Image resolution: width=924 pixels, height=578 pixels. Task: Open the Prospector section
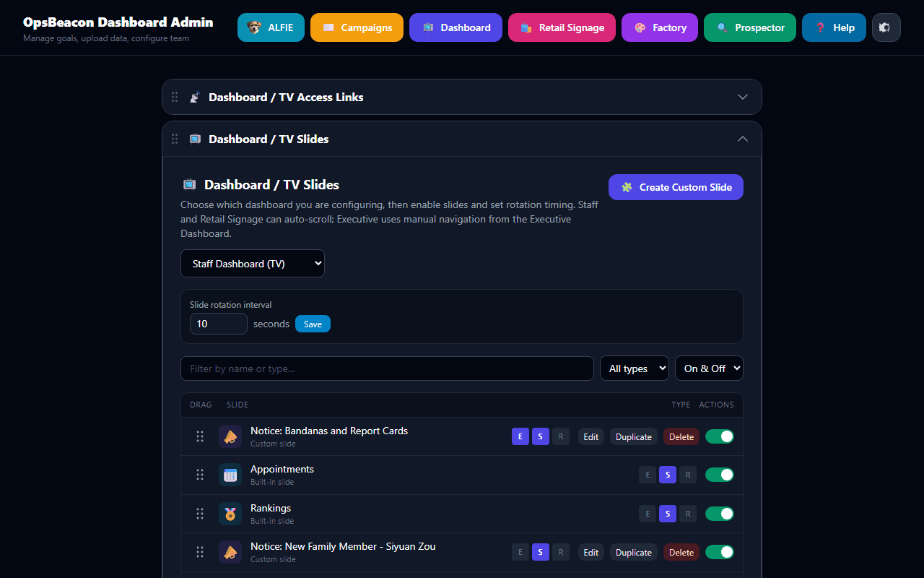[750, 27]
